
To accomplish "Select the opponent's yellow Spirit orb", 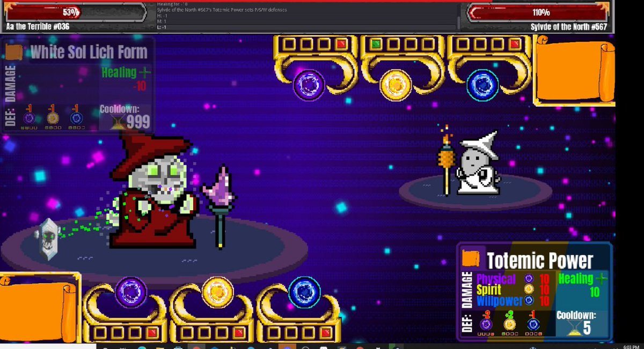I will (396, 85).
